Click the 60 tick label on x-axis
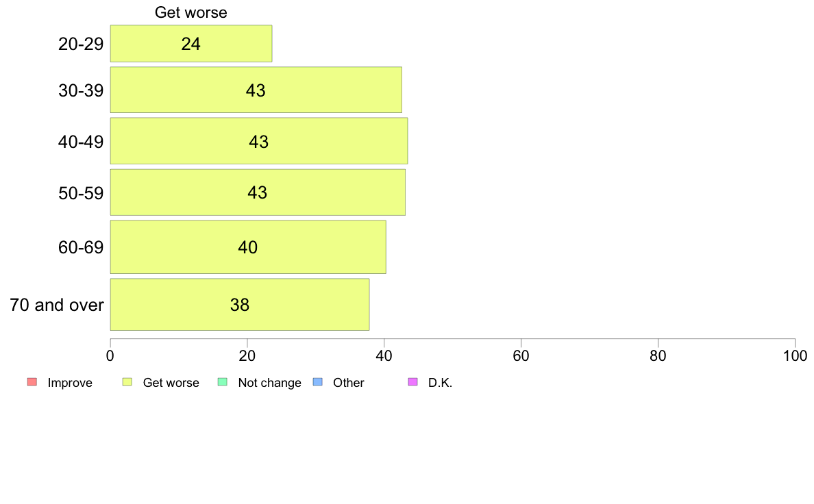 [x=521, y=356]
